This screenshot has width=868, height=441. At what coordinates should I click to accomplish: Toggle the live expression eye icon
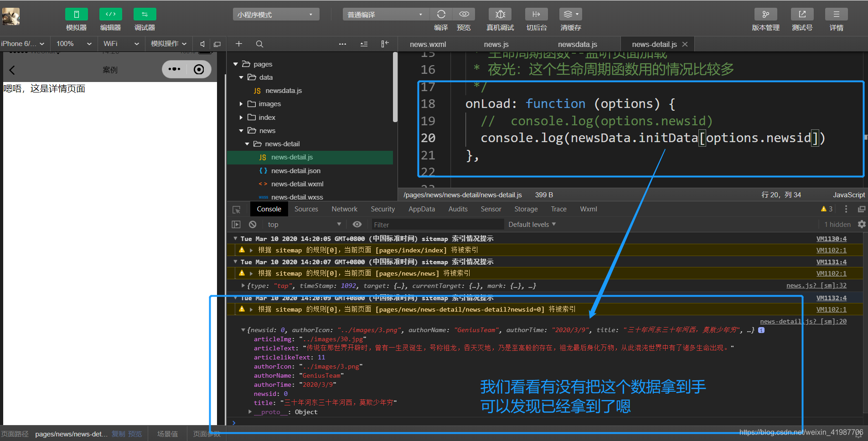[357, 225]
